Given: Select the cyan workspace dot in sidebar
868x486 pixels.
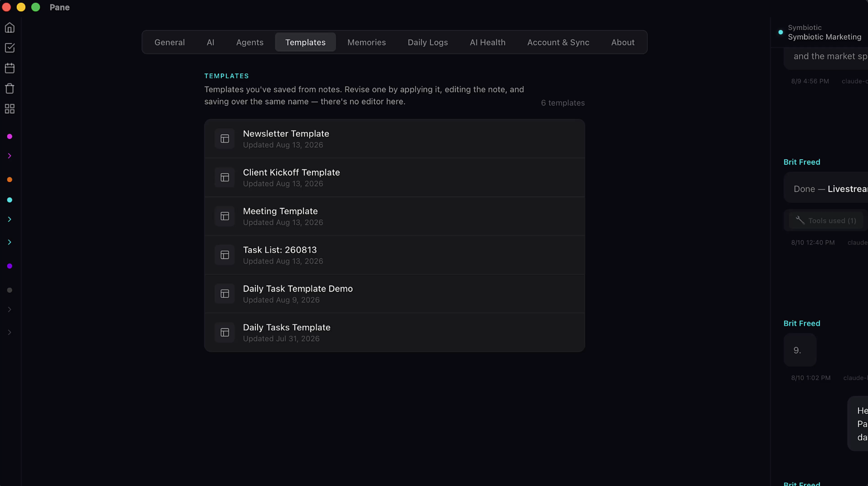Looking at the screenshot, I should pyautogui.click(x=10, y=200).
